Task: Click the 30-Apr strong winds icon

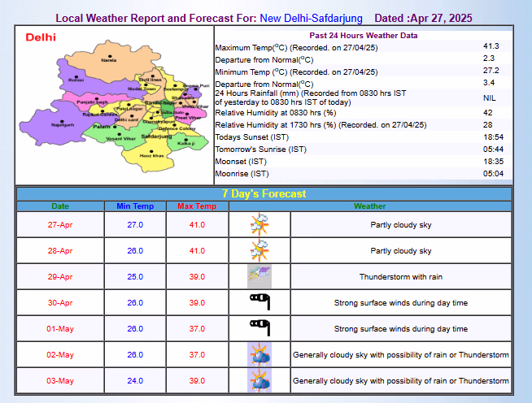Action: 259,302
